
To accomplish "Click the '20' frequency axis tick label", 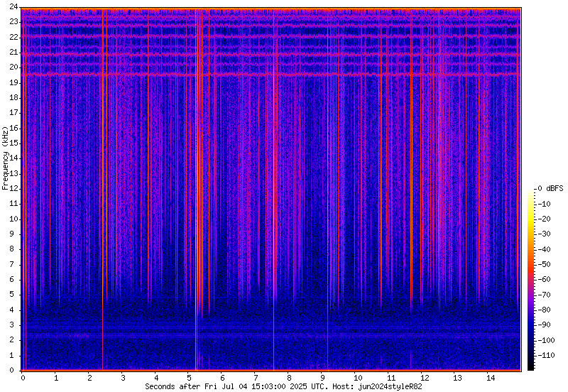I will tap(13, 67).
